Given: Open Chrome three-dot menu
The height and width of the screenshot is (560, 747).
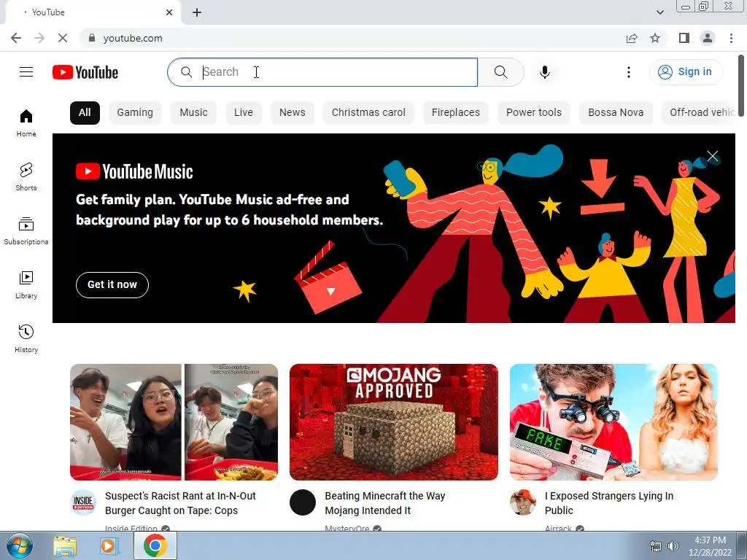Looking at the screenshot, I should coord(731,38).
